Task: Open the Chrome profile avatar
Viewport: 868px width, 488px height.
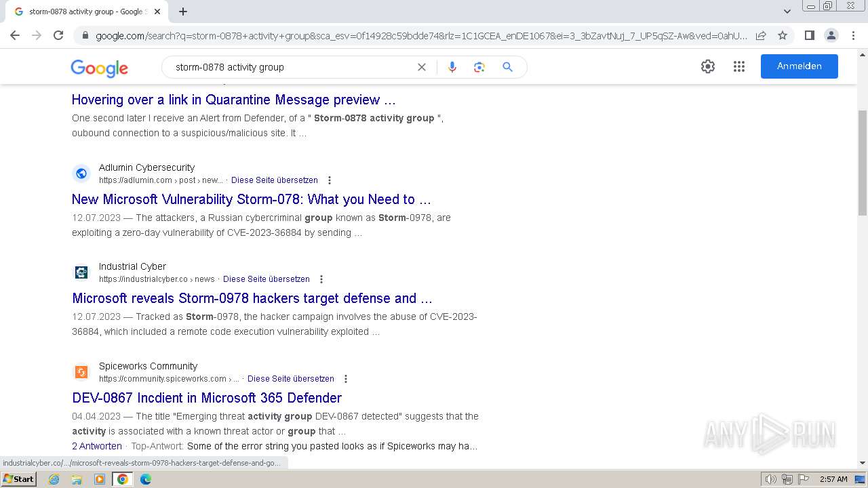Action: pos(831,35)
